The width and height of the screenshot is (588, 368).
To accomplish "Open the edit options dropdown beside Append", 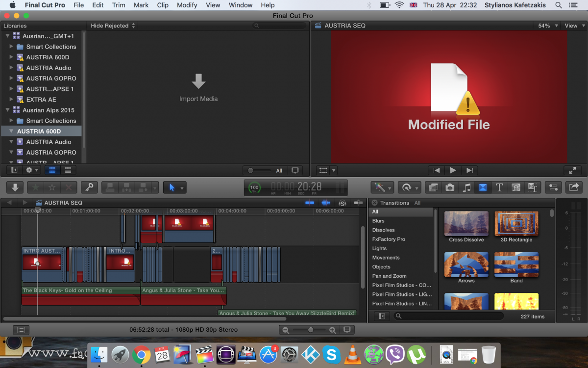I will coord(155,187).
